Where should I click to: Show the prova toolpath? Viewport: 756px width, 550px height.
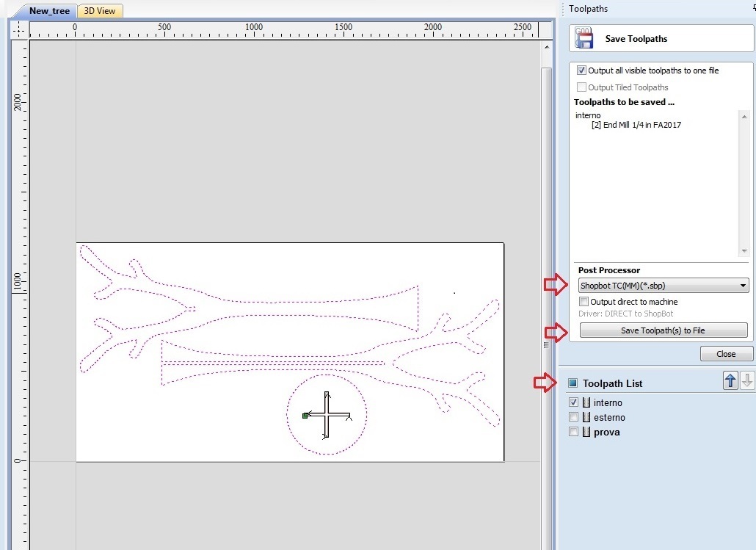click(573, 431)
